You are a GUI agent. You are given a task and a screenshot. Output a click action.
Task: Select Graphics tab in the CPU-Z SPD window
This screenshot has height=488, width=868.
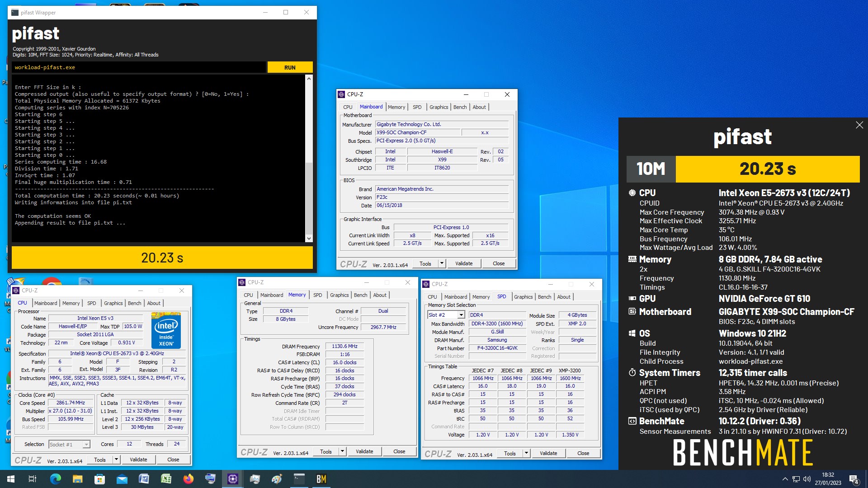(x=523, y=297)
